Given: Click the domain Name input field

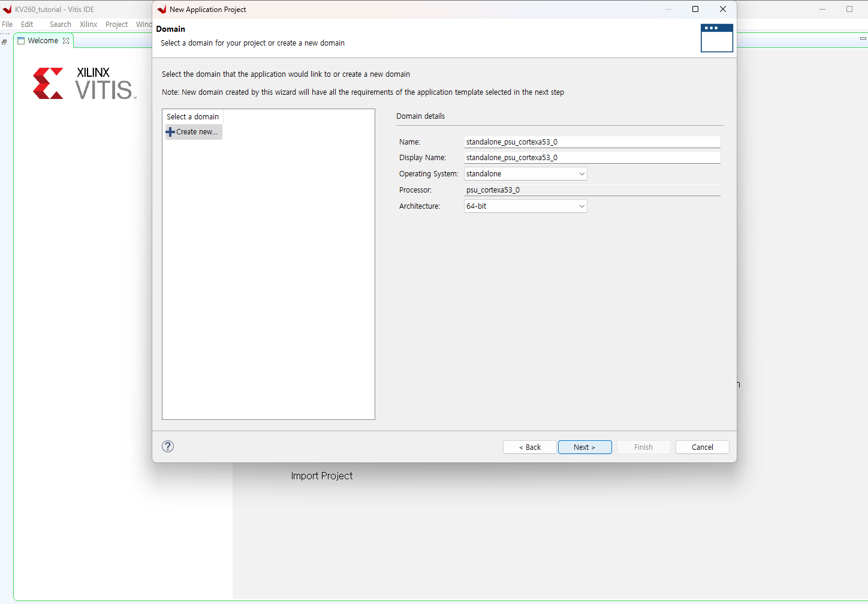Looking at the screenshot, I should click(592, 142).
